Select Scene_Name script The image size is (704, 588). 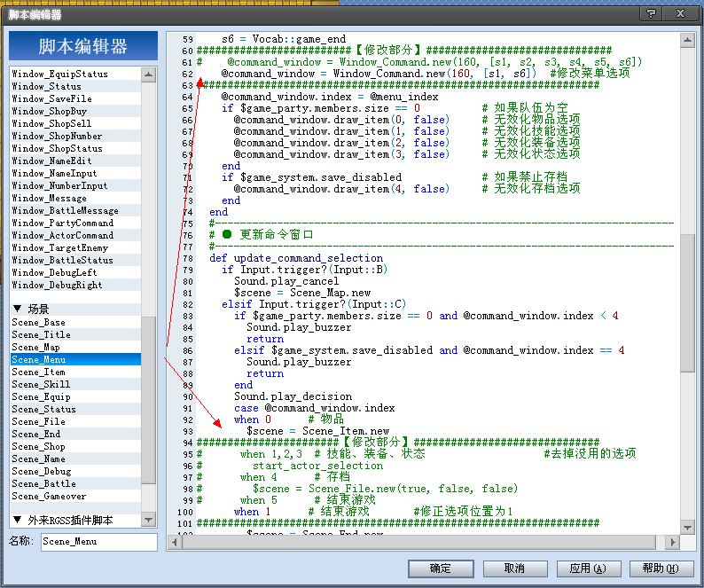[x=75, y=459]
